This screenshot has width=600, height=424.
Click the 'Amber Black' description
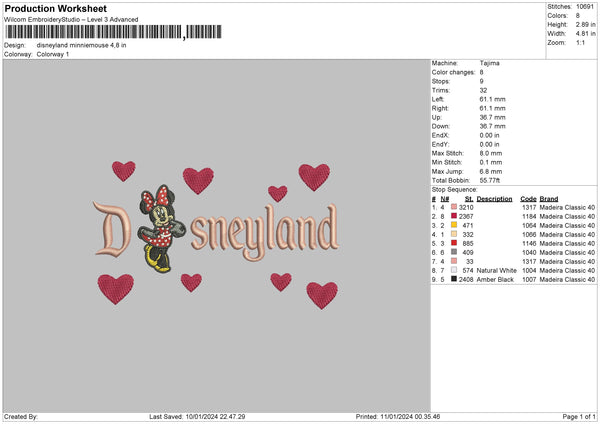[x=495, y=280]
